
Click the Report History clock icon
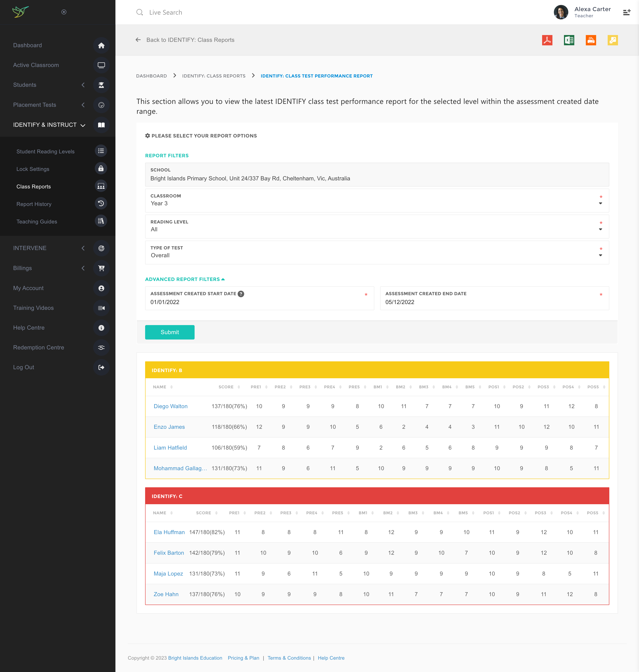pyautogui.click(x=101, y=203)
